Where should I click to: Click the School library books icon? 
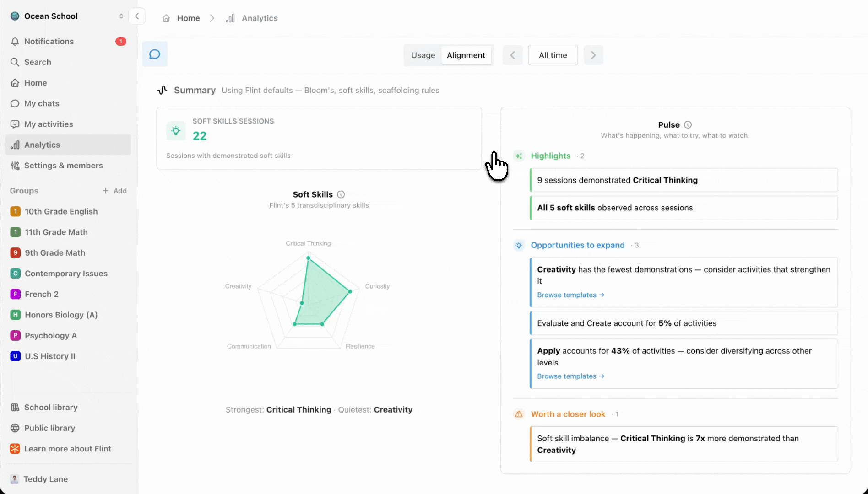pyautogui.click(x=15, y=407)
